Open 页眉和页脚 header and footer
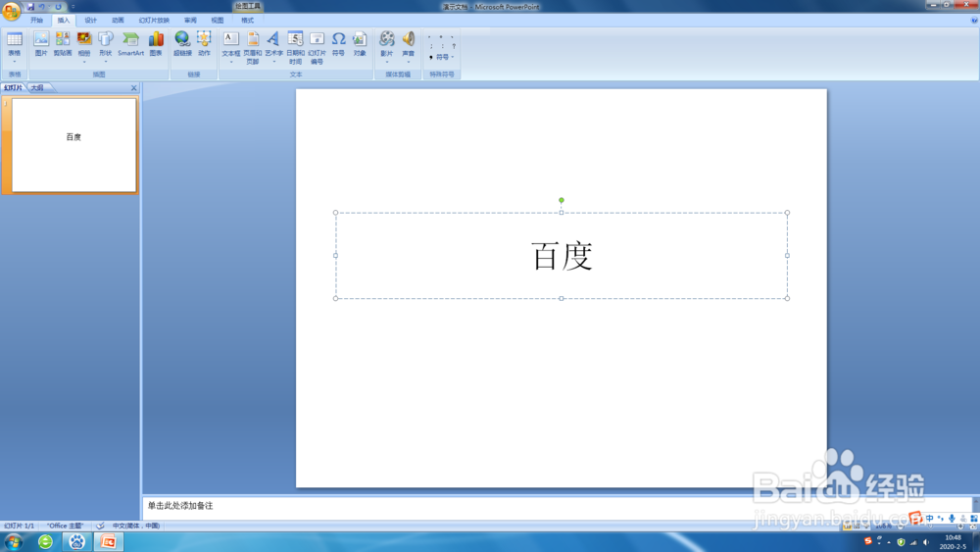The width and height of the screenshot is (980, 552). click(253, 47)
